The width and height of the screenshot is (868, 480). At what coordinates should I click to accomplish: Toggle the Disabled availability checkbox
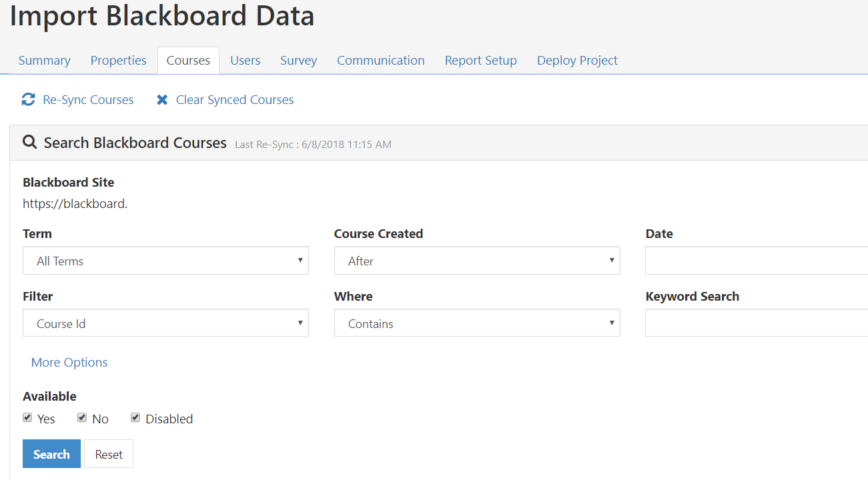pos(135,417)
